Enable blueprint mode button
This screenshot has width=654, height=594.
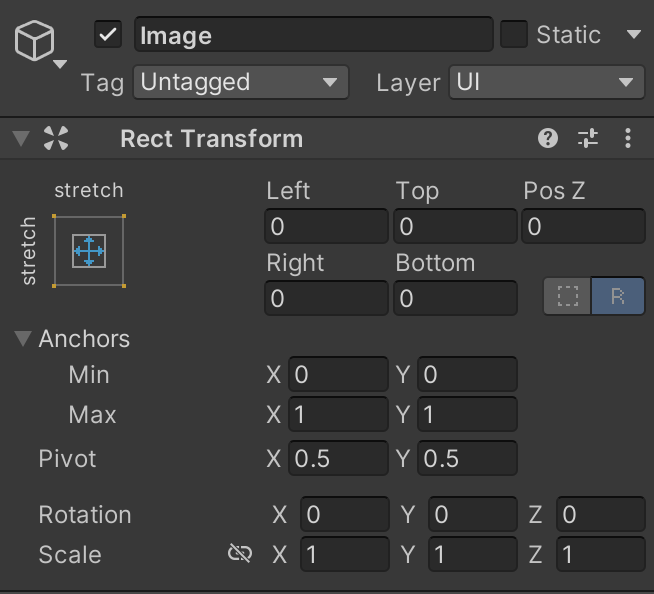567,297
